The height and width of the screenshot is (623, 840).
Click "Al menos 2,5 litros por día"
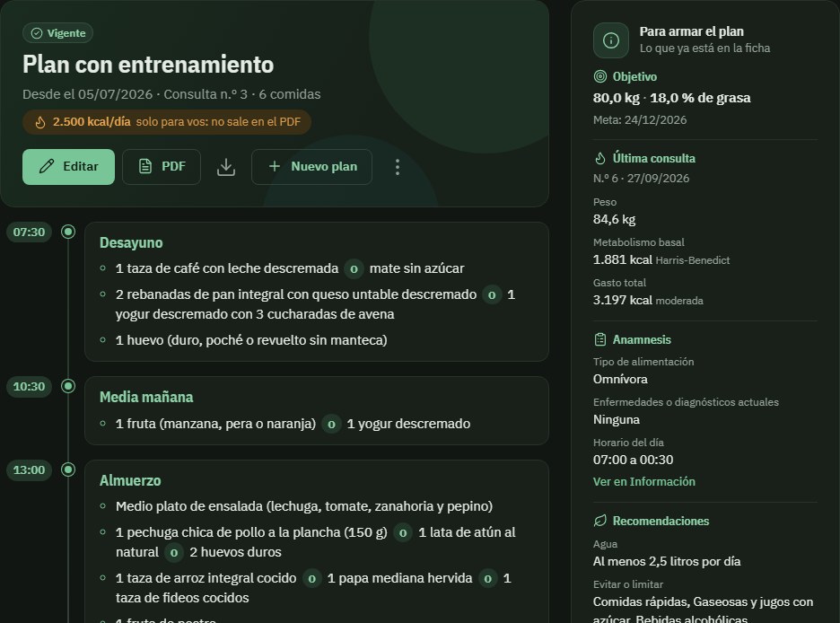click(667, 561)
